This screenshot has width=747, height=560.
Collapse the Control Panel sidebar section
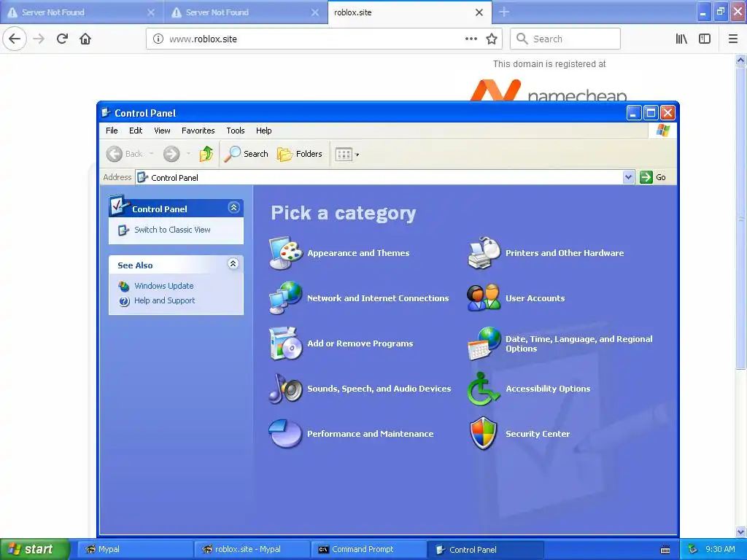[233, 208]
